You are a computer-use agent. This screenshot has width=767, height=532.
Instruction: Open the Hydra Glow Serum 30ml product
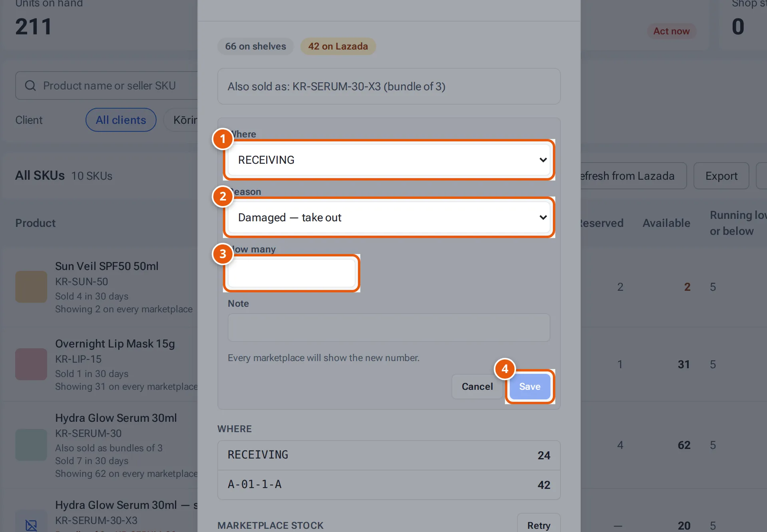(116, 418)
